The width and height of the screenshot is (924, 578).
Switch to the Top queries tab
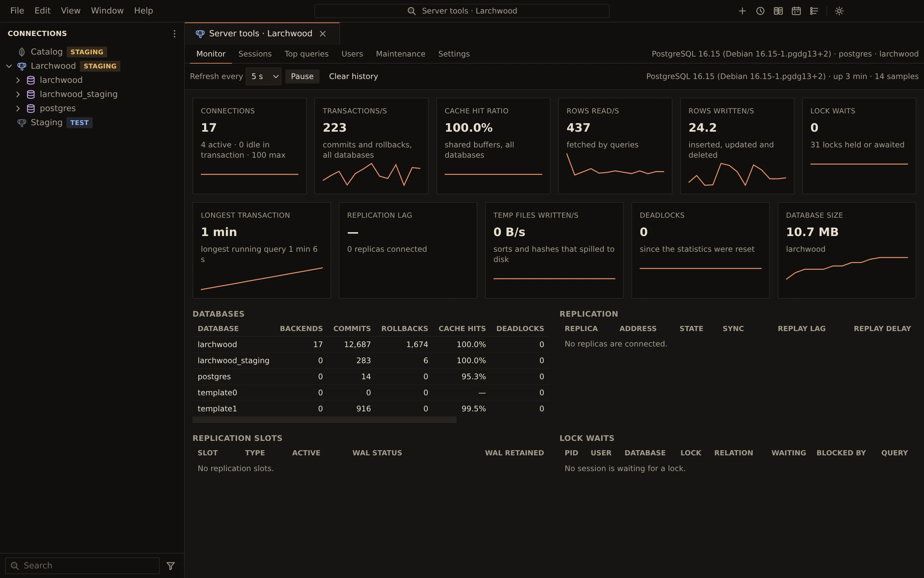tap(307, 54)
